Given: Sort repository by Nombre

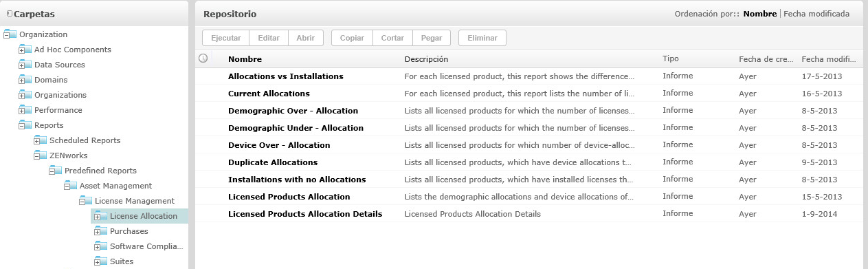Looking at the screenshot, I should click(x=760, y=14).
